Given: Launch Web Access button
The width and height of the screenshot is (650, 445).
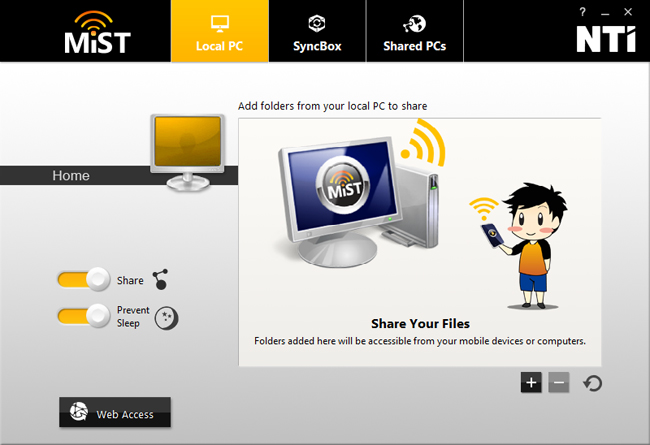Looking at the screenshot, I should point(115,412).
